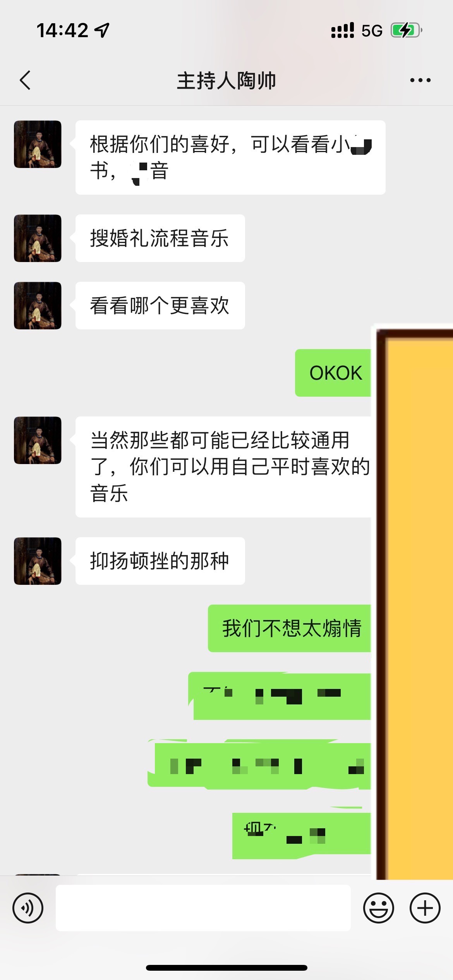Switch to voice input with the speaker icon
Image resolution: width=453 pixels, height=980 pixels.
click(x=28, y=908)
